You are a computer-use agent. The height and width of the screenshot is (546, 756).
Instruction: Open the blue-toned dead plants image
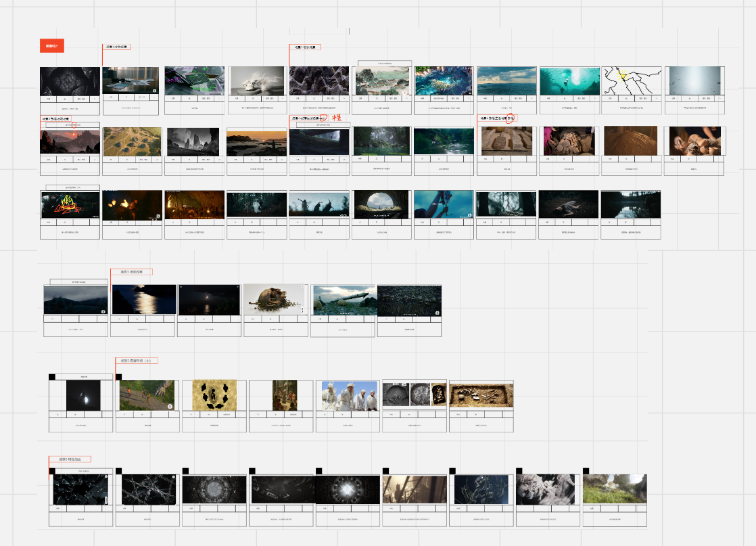(x=481, y=490)
